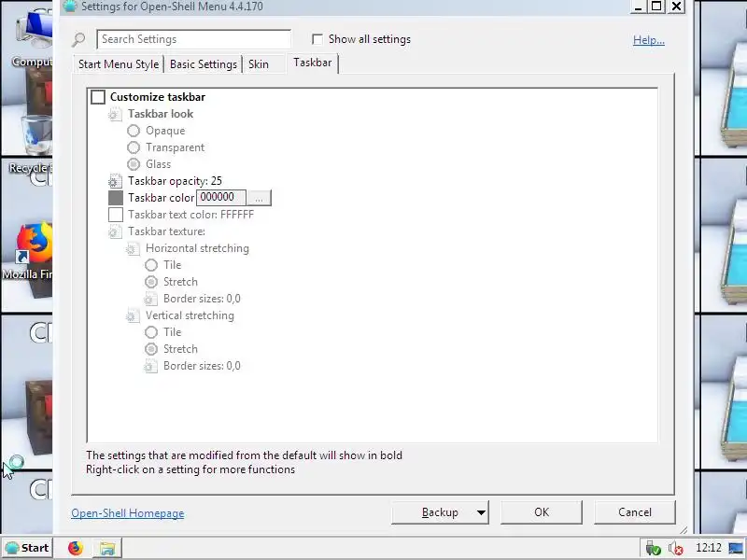Select the Taskbar tab
Image resolution: width=747 pixels, height=560 pixels.
click(313, 63)
